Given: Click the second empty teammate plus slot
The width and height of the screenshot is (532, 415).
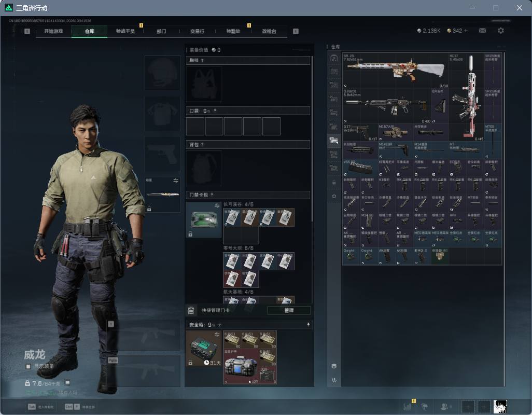Looking at the screenshot, I should click(484, 407).
